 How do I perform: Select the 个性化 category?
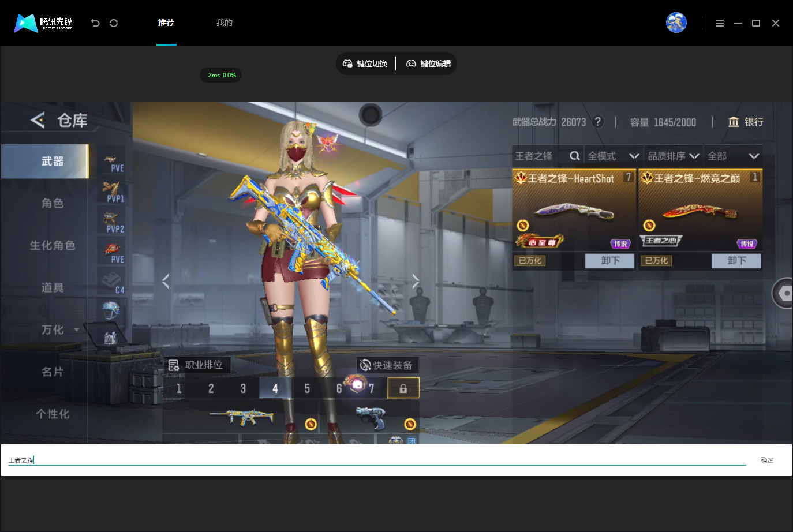pyautogui.click(x=53, y=414)
